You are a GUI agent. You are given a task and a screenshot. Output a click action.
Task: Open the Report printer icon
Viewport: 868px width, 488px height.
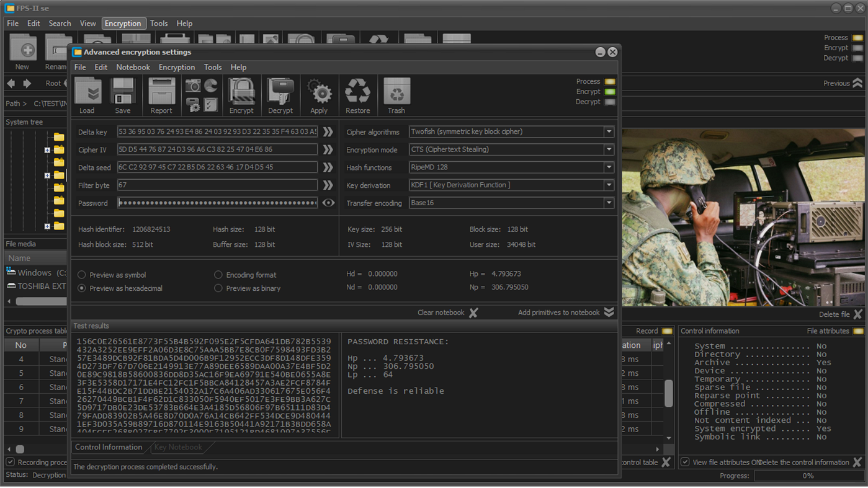(x=161, y=95)
